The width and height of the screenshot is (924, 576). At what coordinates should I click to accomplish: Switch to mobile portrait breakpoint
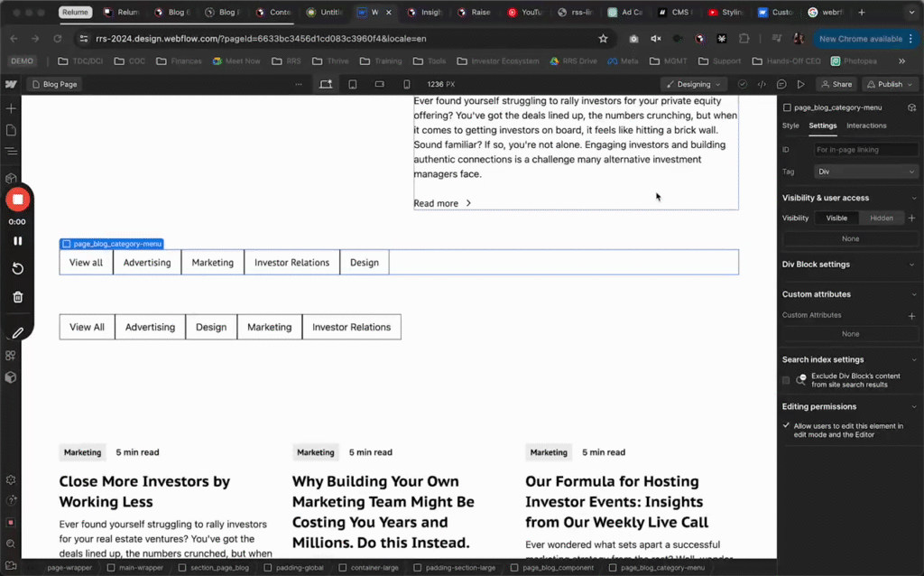tap(407, 84)
